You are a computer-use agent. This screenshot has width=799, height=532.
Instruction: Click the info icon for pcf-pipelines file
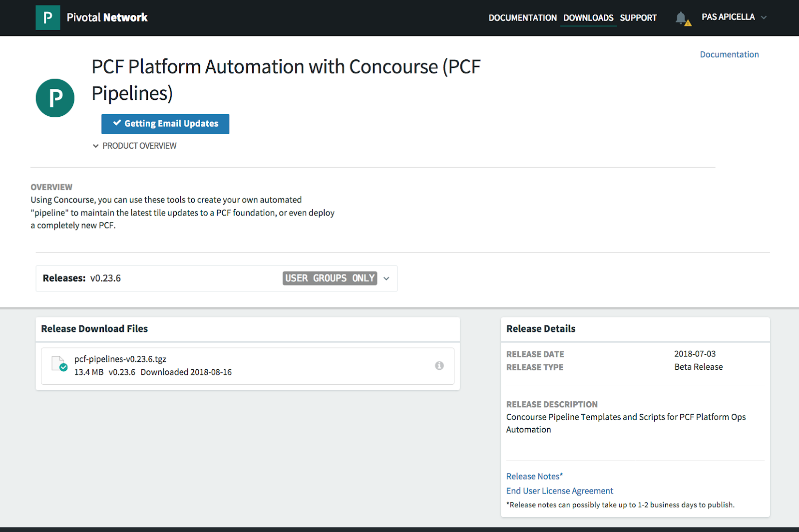[x=439, y=366]
